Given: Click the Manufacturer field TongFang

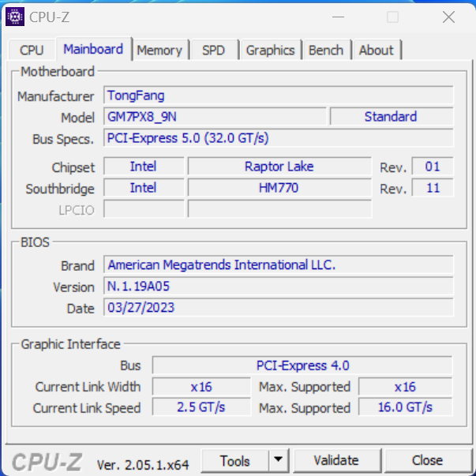Looking at the screenshot, I should (279, 96).
